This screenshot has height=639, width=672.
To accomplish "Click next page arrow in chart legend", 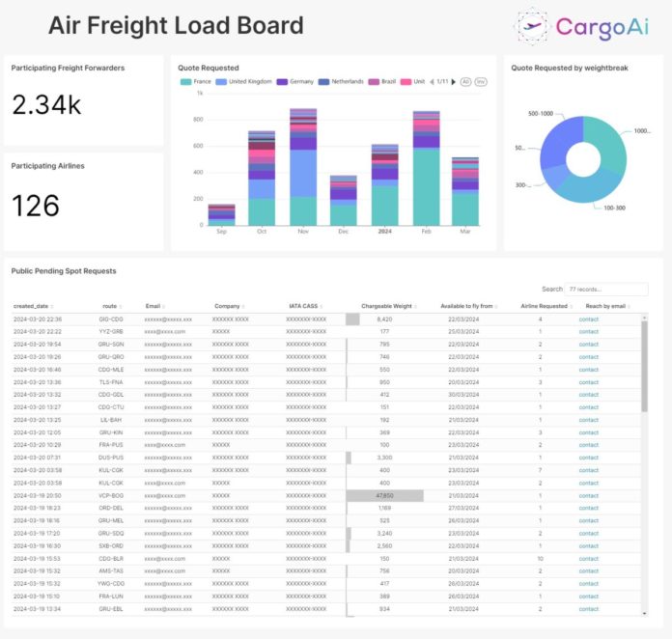I will (x=455, y=82).
